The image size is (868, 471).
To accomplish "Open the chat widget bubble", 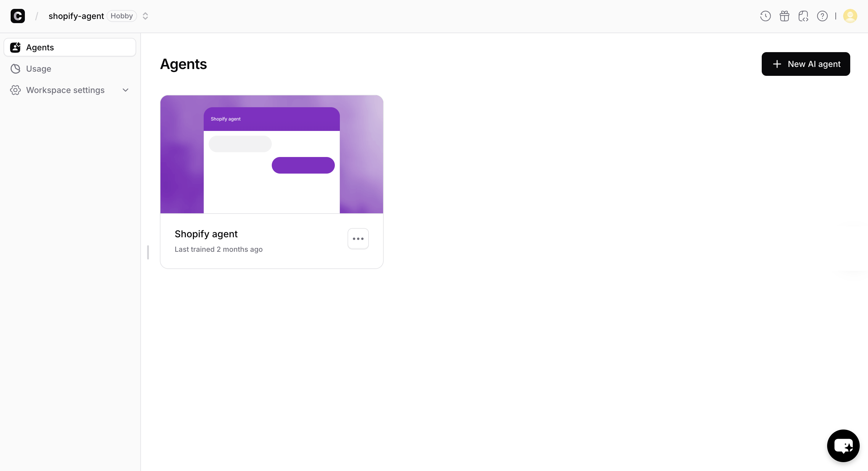I will click(843, 446).
